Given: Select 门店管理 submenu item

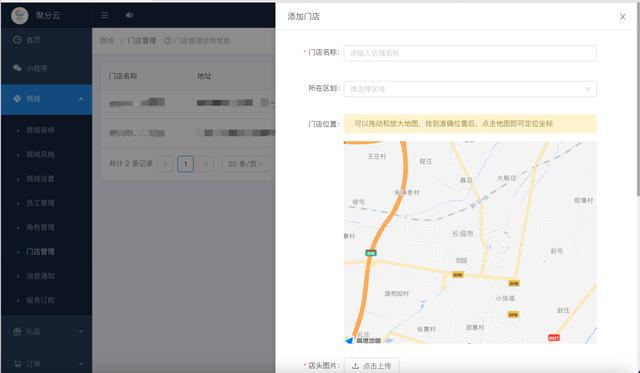Looking at the screenshot, I should [40, 252].
